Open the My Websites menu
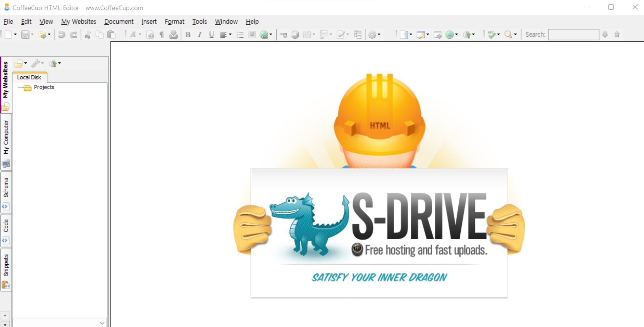Image resolution: width=644 pixels, height=327 pixels. coord(79,22)
